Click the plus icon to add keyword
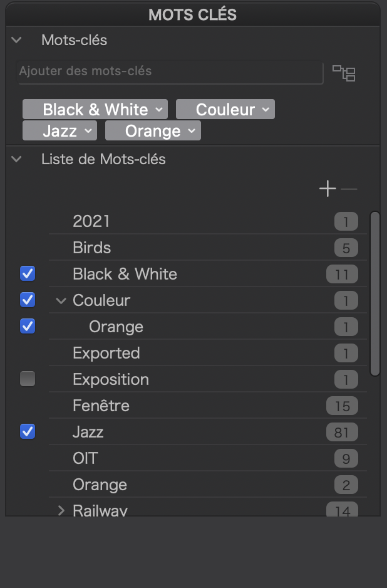The height and width of the screenshot is (588, 387). pyautogui.click(x=328, y=189)
